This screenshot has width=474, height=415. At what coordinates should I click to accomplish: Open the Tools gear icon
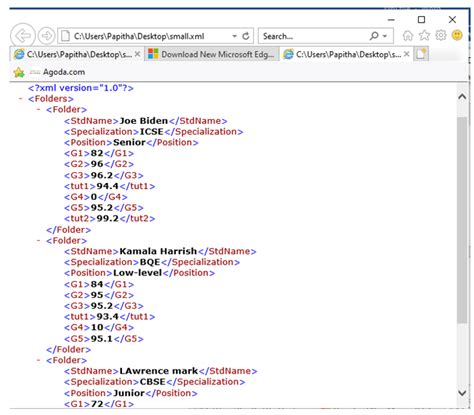[441, 35]
